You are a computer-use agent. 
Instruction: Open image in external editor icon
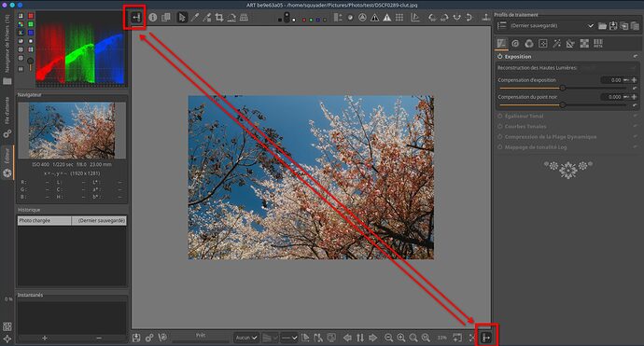point(162,338)
